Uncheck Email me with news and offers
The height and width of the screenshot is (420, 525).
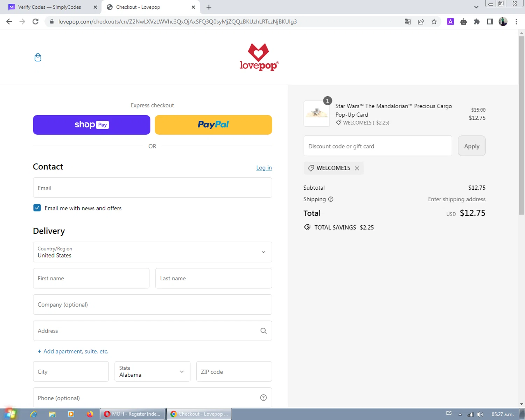click(x=37, y=208)
